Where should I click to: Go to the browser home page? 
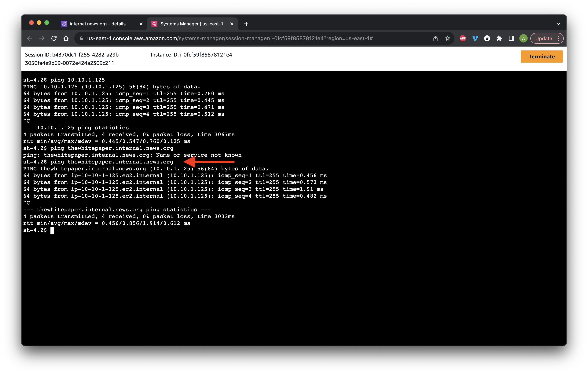tap(66, 38)
